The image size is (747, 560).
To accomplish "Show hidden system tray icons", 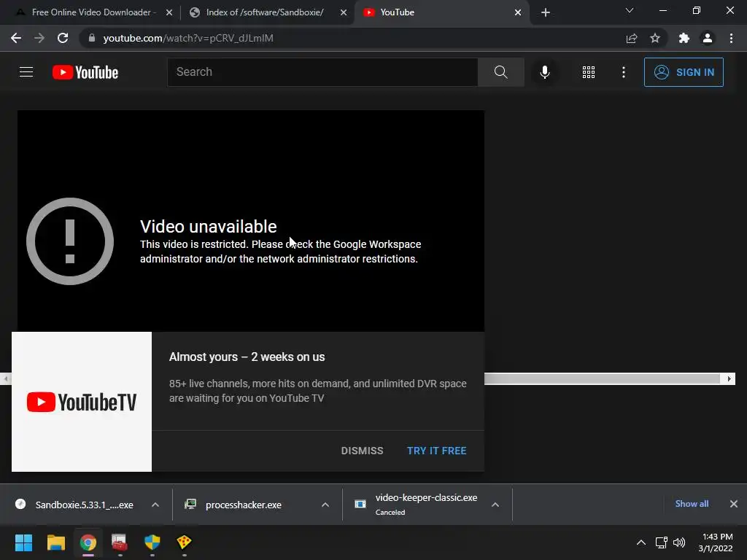I will click(641, 542).
